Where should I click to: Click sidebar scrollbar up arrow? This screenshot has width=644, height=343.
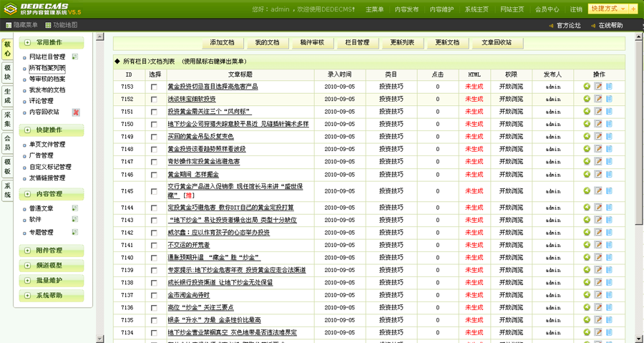tap(99, 37)
